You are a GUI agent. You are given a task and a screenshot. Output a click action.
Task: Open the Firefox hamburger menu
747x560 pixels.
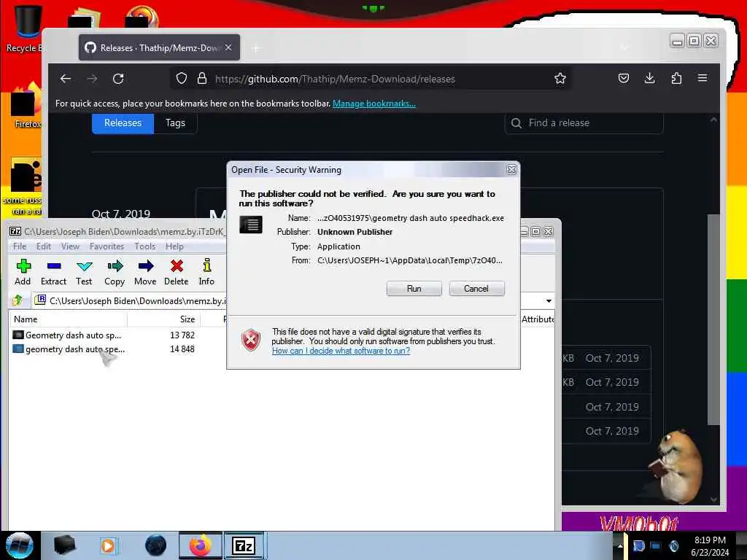click(x=703, y=78)
